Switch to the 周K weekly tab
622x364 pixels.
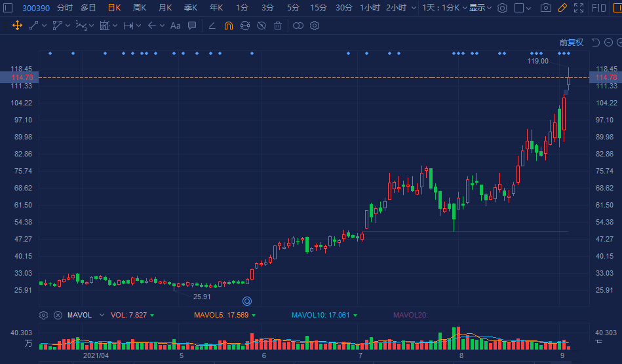click(140, 8)
